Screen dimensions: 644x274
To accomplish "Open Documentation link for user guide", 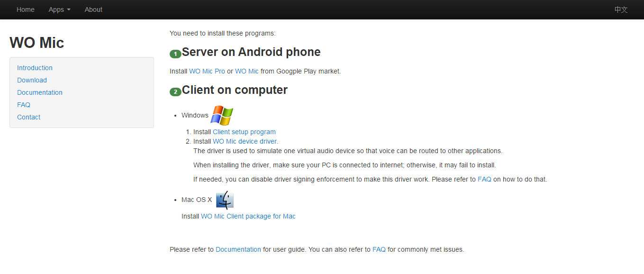I will [x=238, y=249].
